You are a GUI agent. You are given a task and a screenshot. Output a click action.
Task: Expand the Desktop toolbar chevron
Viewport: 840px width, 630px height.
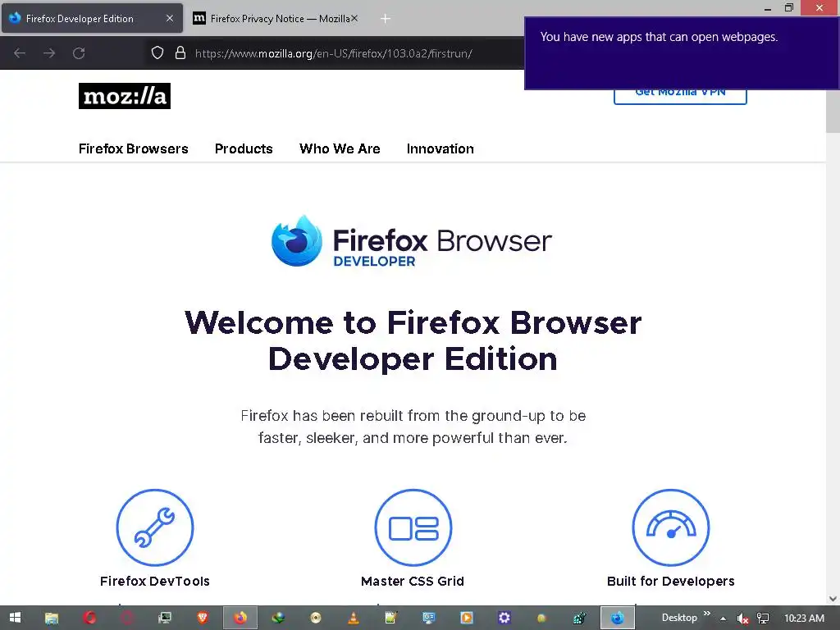[x=706, y=614]
